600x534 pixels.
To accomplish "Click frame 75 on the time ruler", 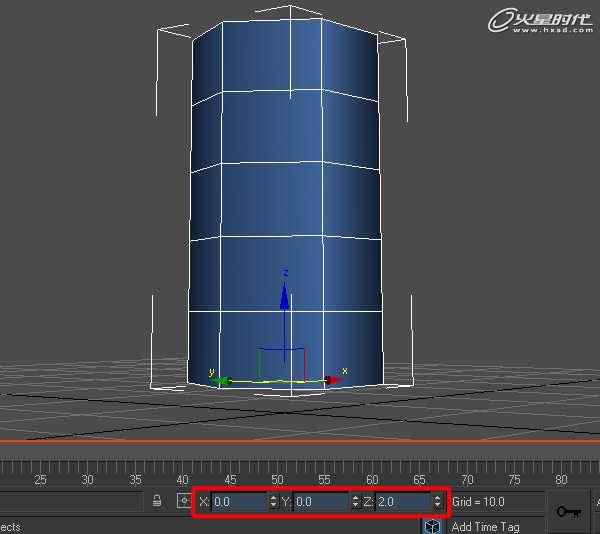I will (x=514, y=479).
